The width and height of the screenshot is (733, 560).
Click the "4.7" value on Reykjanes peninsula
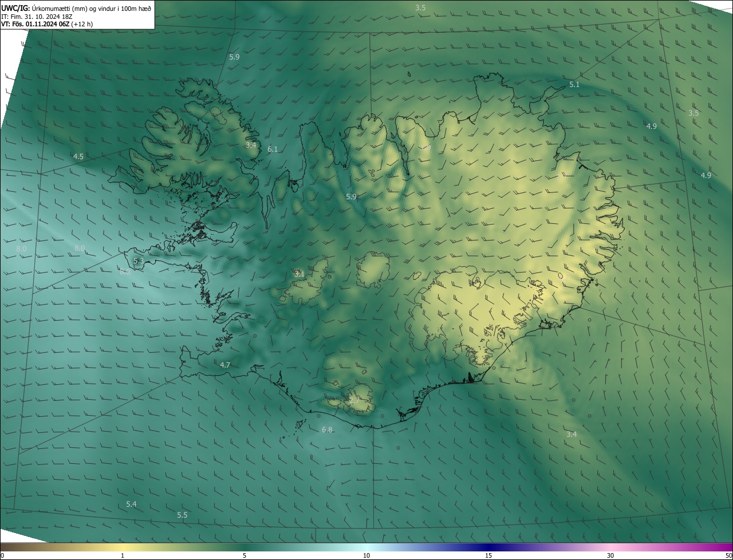(225, 365)
